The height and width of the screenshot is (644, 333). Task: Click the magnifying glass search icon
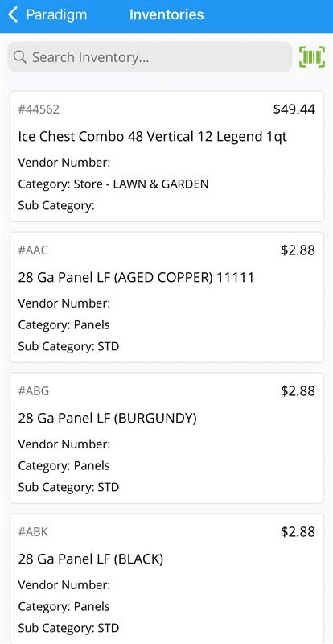pos(20,56)
